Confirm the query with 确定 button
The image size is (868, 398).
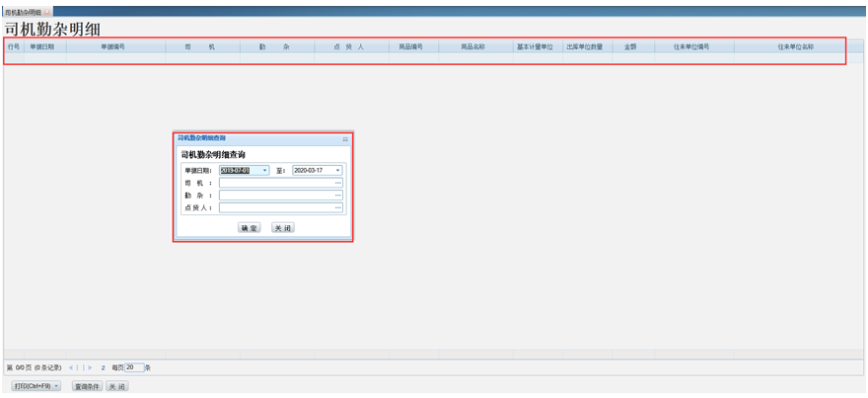point(250,228)
